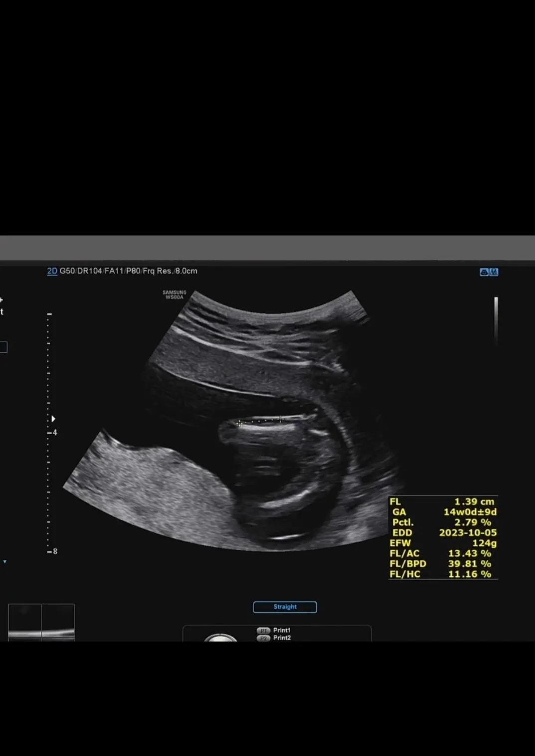This screenshot has width=535, height=756.
Task: Open the left thumbnail in the clip strip
Action: tap(25, 622)
